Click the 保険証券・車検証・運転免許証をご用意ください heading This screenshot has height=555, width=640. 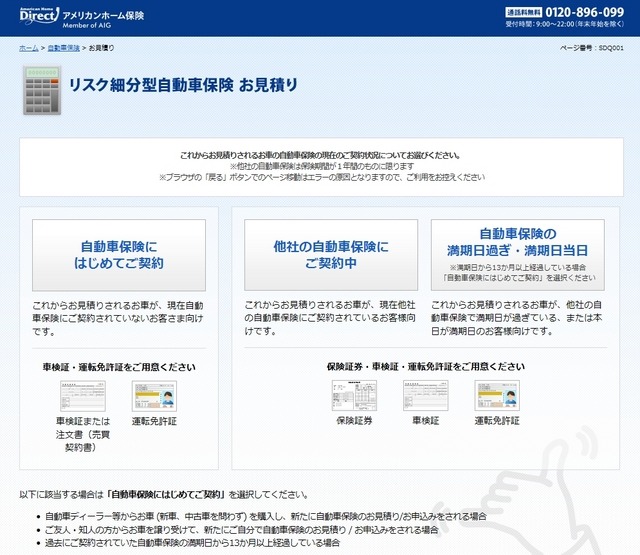pyautogui.click(x=425, y=367)
